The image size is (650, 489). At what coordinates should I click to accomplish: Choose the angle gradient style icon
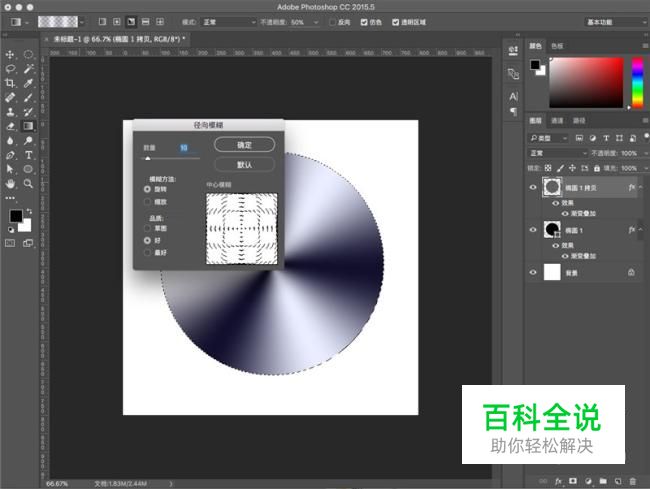(131, 22)
